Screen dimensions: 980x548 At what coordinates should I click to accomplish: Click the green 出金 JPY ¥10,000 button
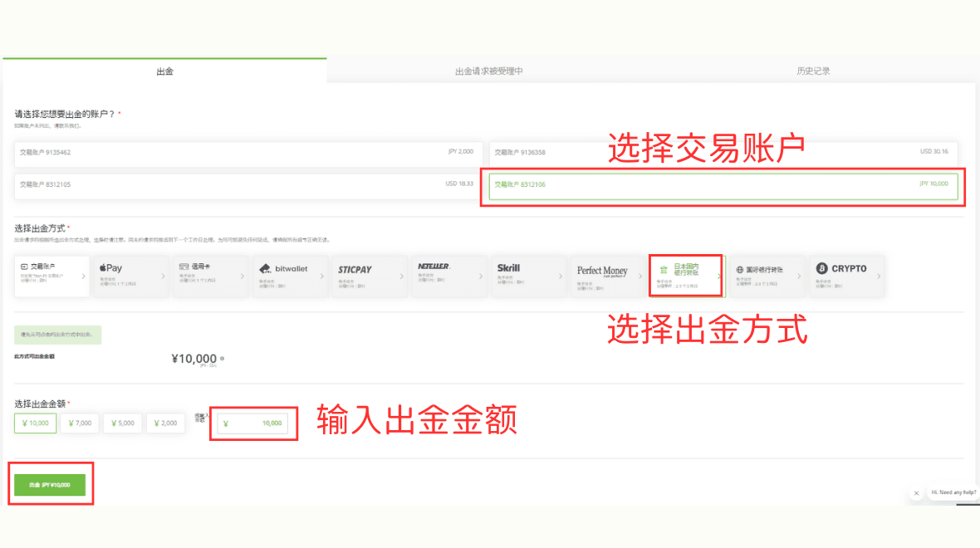[50, 484]
